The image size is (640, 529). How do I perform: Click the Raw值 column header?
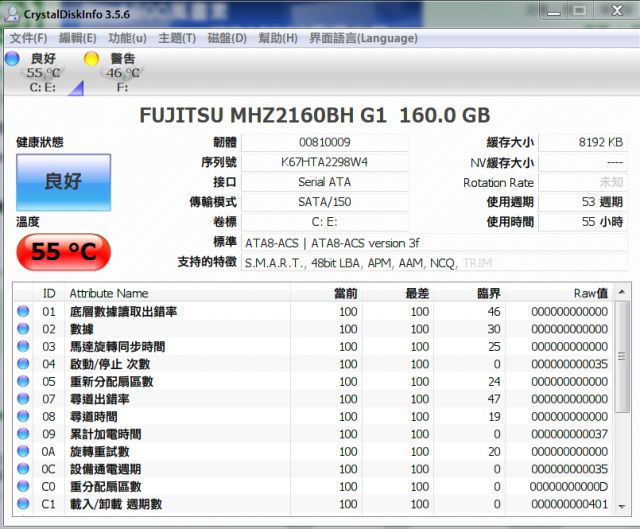point(559,293)
